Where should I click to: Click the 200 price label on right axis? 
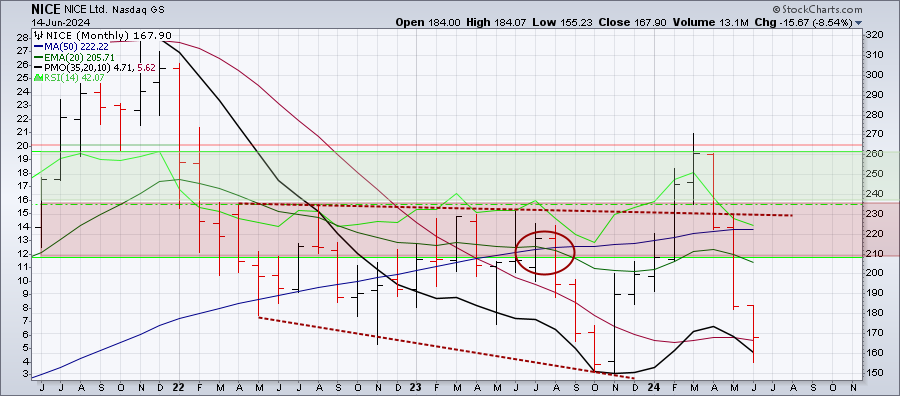click(x=874, y=273)
